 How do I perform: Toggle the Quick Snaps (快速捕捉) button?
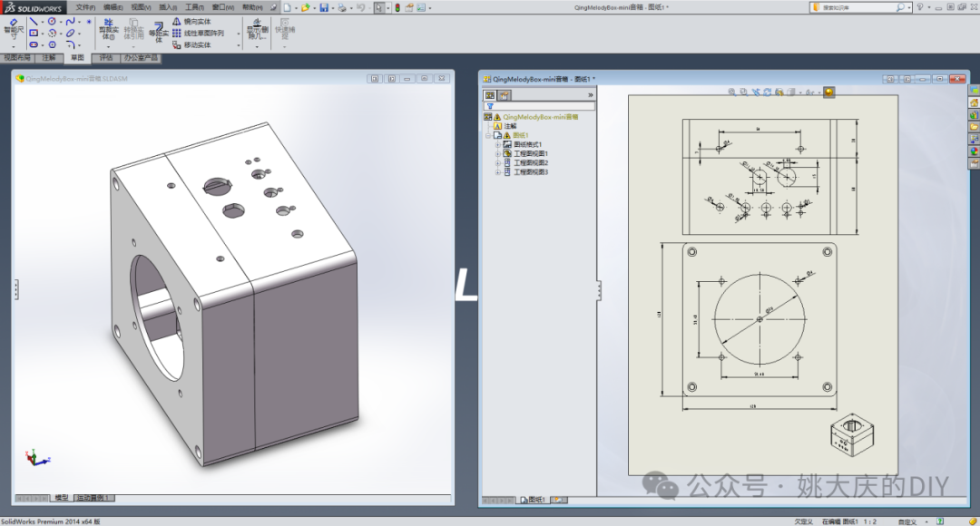click(285, 28)
